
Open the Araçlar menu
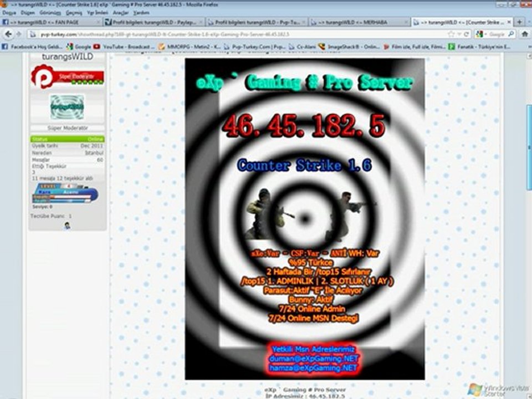[120, 13]
